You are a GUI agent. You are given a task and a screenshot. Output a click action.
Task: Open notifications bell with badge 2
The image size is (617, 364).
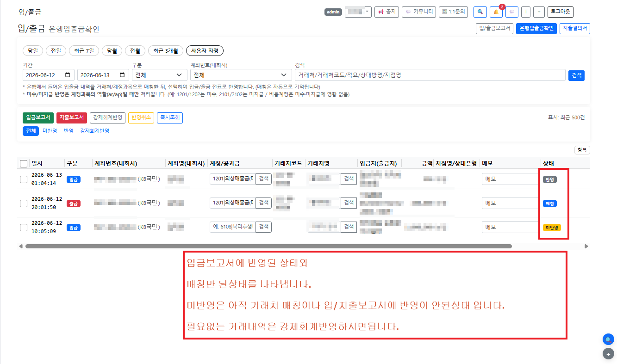coord(496,12)
